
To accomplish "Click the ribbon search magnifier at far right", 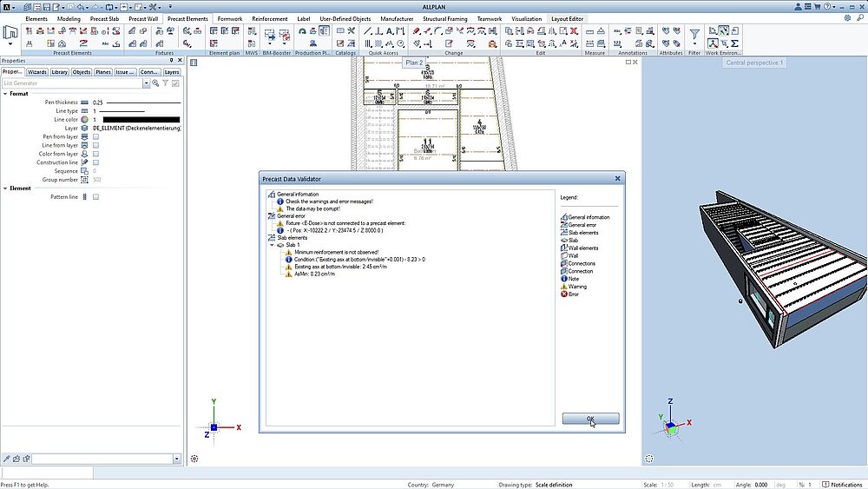I will (859, 19).
